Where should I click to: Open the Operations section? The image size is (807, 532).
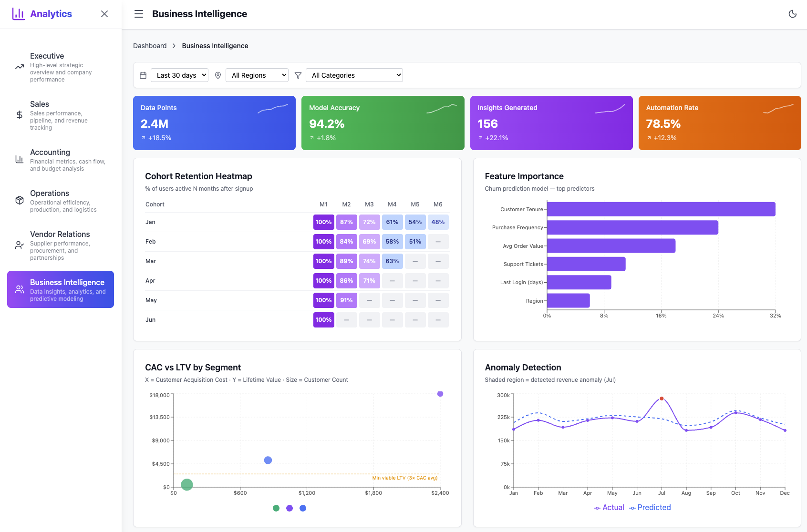61,200
